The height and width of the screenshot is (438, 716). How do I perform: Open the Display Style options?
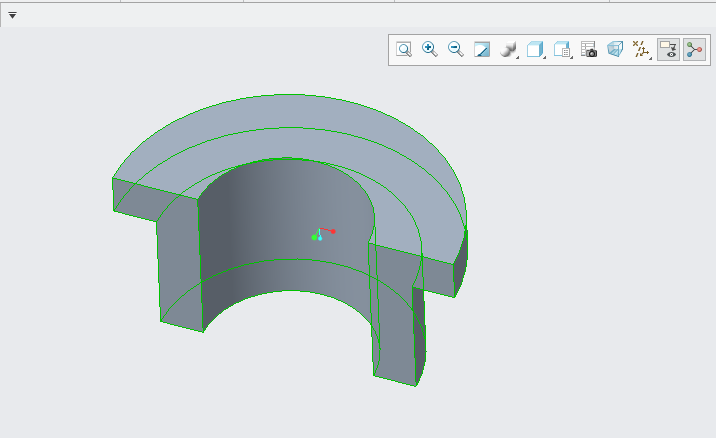tap(509, 49)
